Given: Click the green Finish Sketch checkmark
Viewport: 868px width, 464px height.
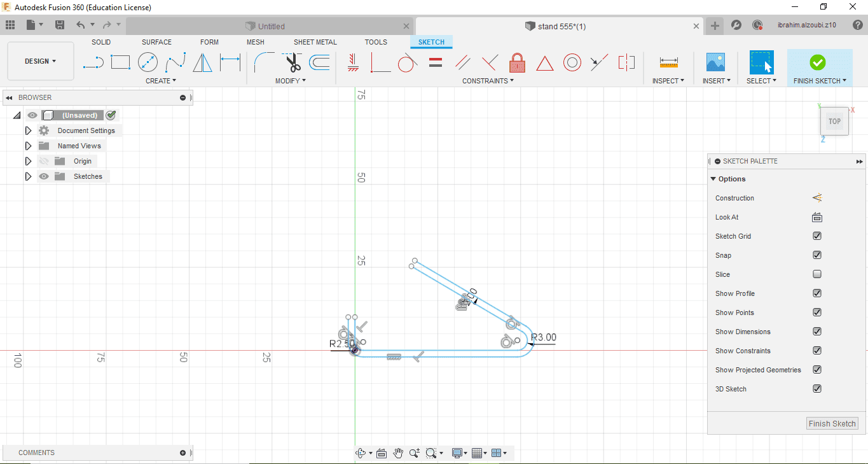Looking at the screenshot, I should (x=818, y=62).
